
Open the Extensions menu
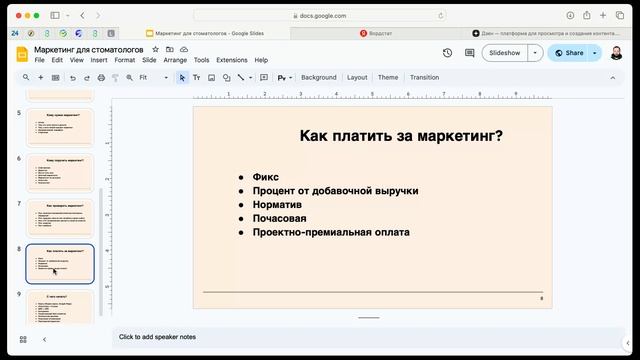click(x=232, y=60)
